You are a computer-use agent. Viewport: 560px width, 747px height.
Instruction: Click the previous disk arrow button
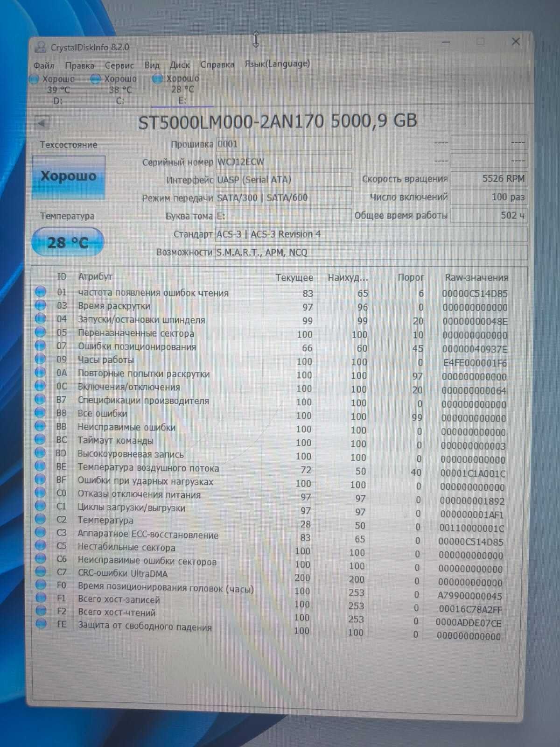42,123
